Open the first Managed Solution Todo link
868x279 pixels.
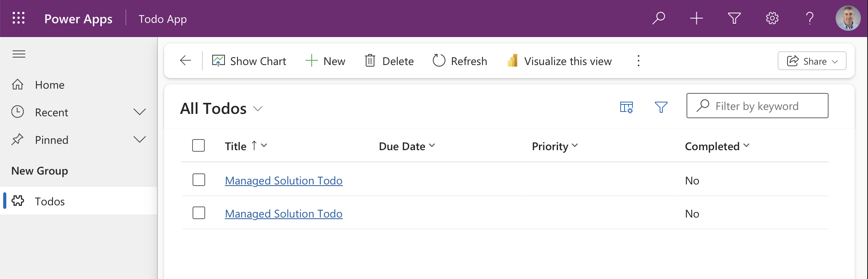tap(284, 180)
